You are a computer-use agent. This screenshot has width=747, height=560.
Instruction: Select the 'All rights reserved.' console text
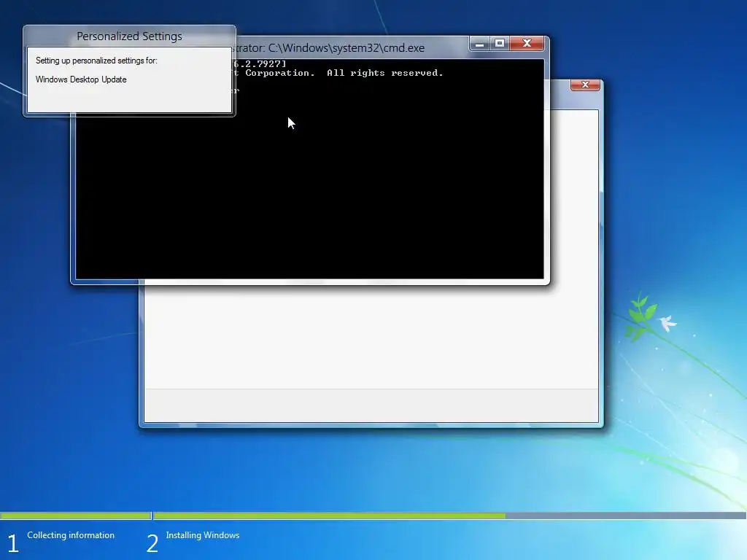(385, 73)
